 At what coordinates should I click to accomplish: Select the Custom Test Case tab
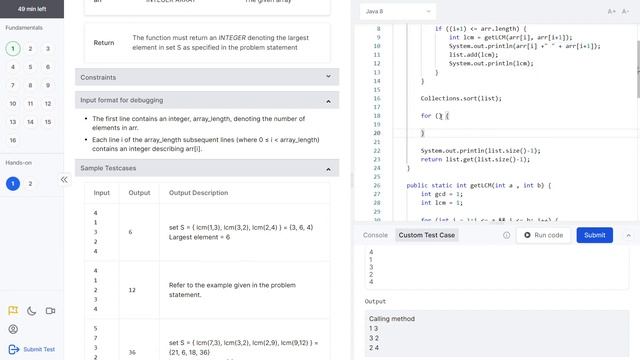[x=427, y=235]
